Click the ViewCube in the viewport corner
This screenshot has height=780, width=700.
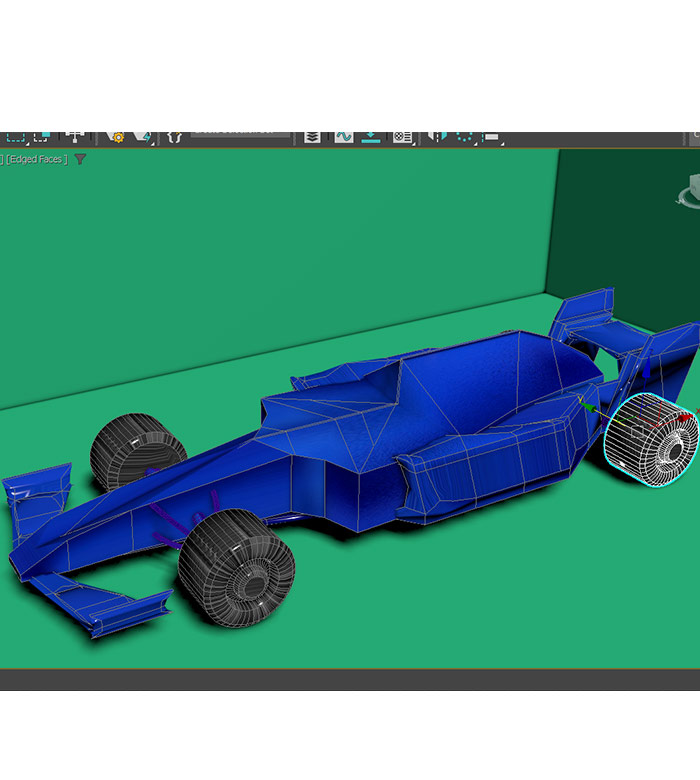pyautogui.click(x=688, y=191)
